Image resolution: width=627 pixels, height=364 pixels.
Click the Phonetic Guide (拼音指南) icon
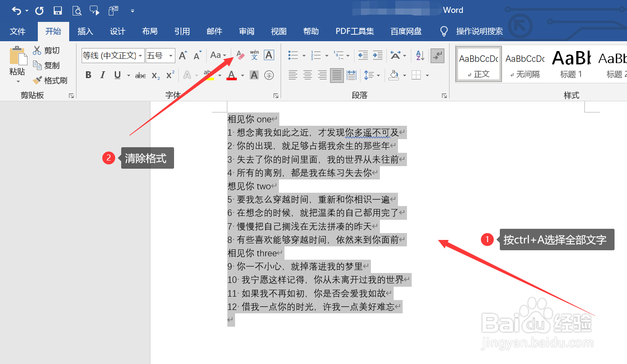coord(254,55)
